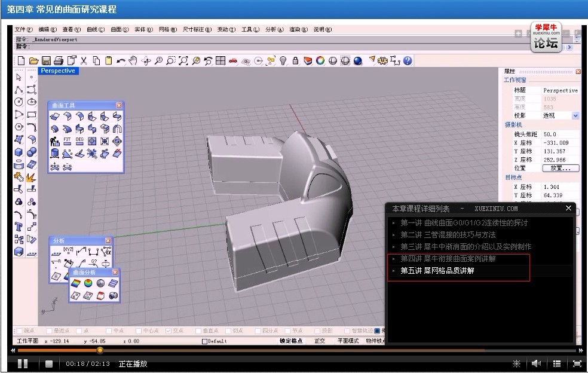Toggle the 中点 snap checkbox
Screen dimensions: 588x373
108,331
